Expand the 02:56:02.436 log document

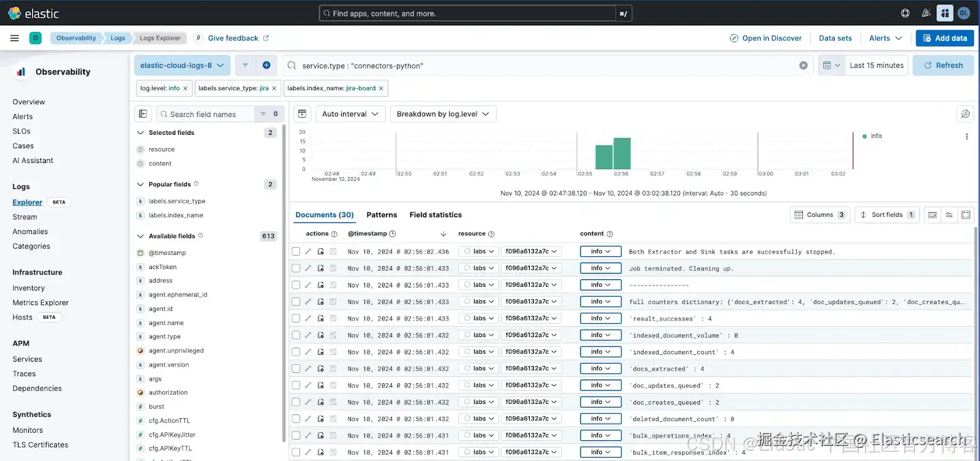(x=308, y=251)
